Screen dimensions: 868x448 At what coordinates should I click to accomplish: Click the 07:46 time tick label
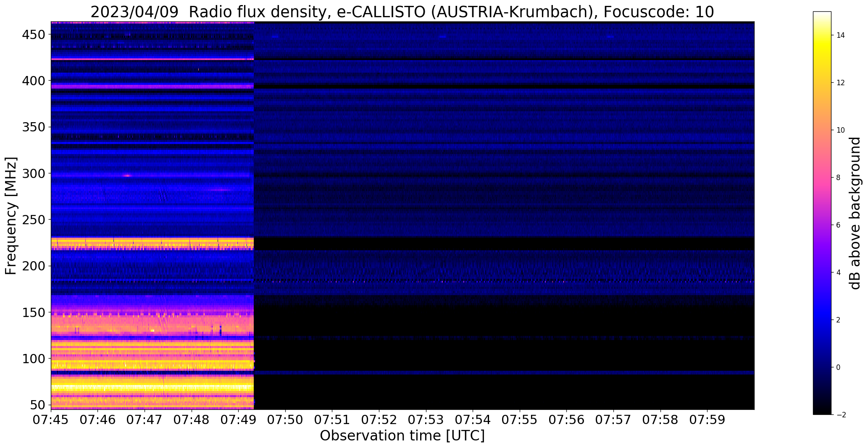click(98, 420)
